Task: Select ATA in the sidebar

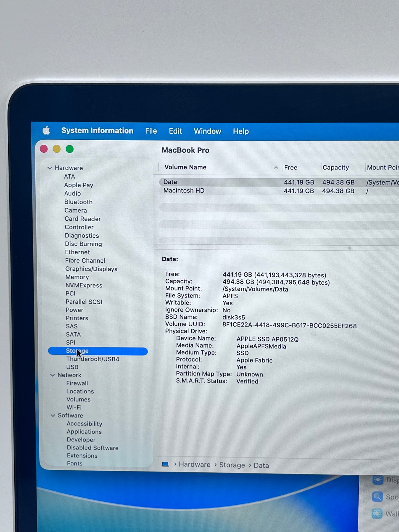Action: [70, 176]
